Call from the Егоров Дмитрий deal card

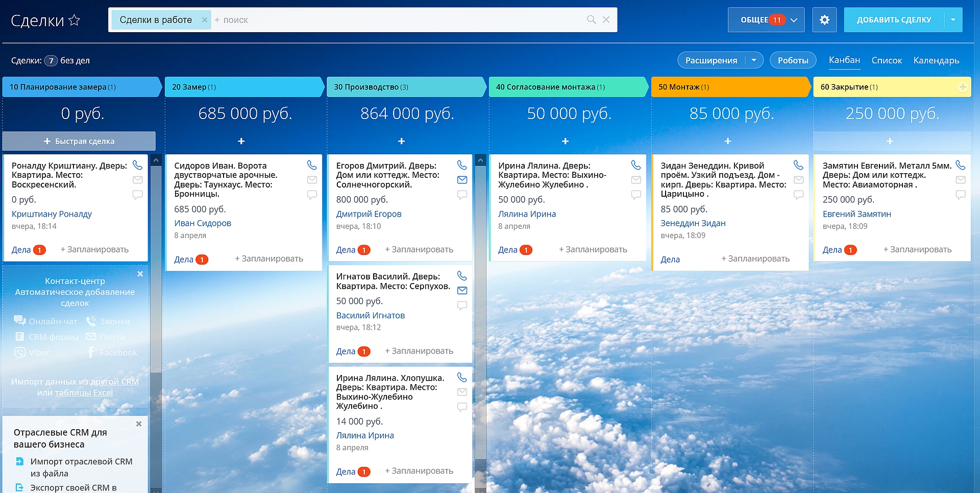click(x=462, y=165)
